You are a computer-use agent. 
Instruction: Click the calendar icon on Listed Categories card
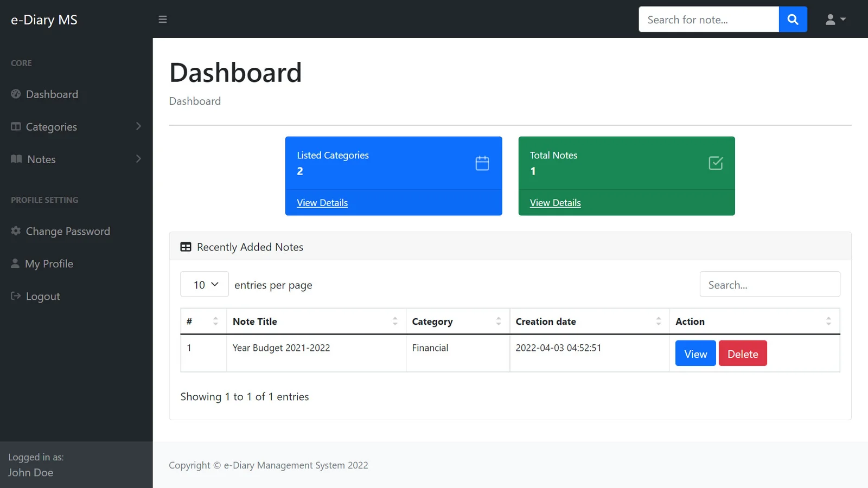482,163
